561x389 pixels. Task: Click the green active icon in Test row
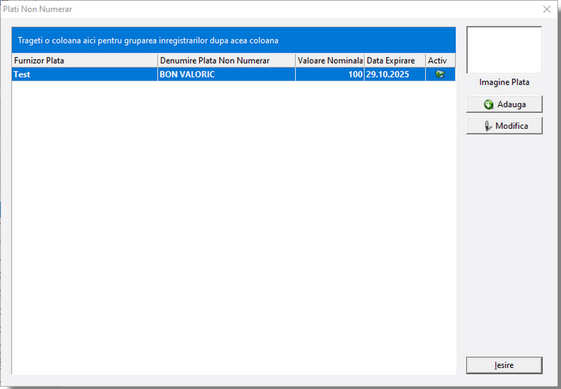tap(440, 74)
